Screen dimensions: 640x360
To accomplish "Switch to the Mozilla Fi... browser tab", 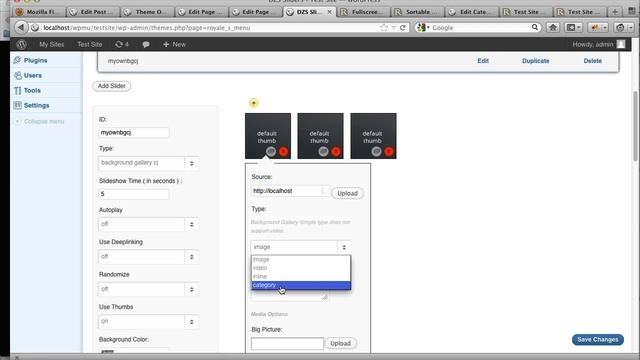I will pyautogui.click(x=39, y=12).
